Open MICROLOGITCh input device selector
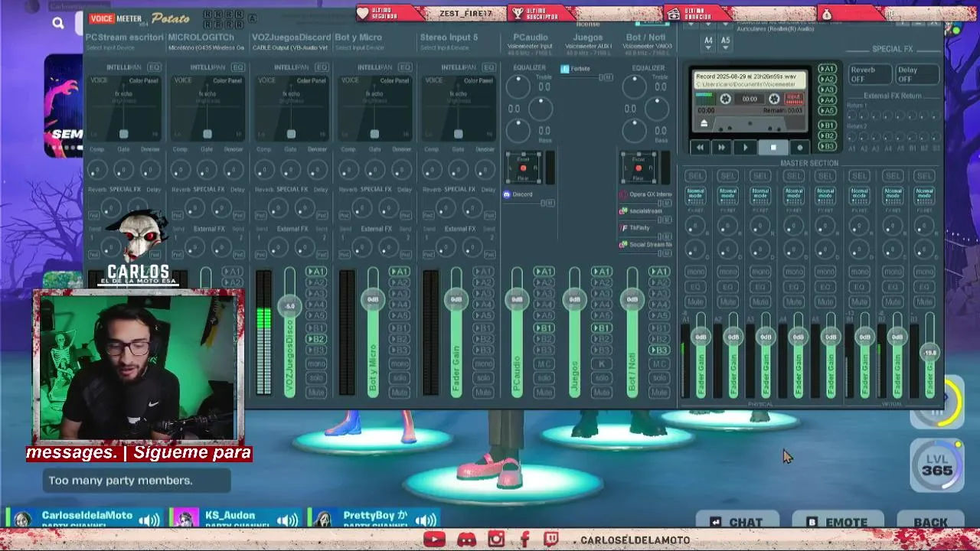The image size is (980, 551). point(207,47)
